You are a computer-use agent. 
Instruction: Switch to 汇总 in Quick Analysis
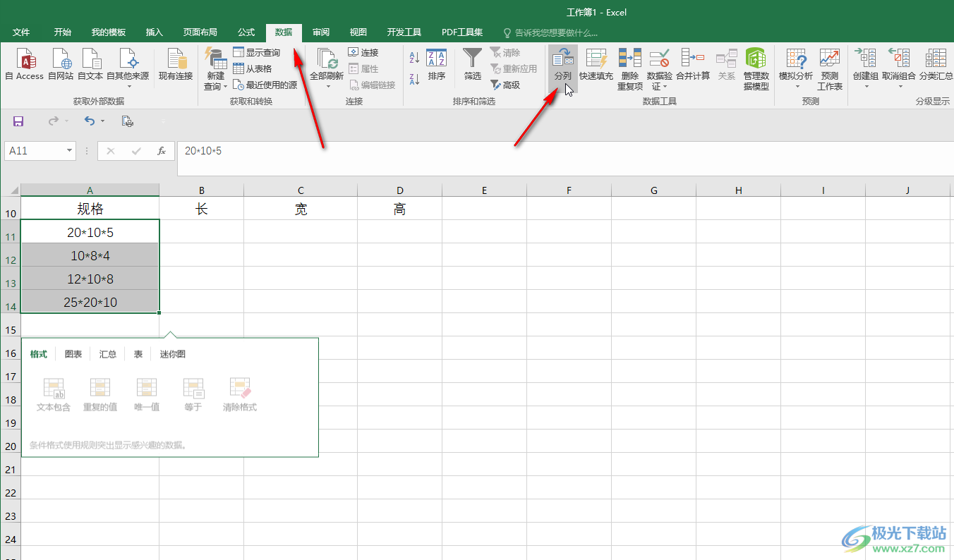108,354
